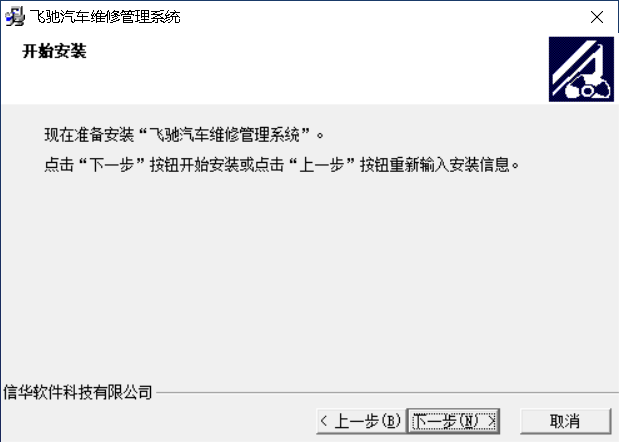Click the white header banner beside 开始安装
The image size is (619, 442).
click(x=316, y=69)
